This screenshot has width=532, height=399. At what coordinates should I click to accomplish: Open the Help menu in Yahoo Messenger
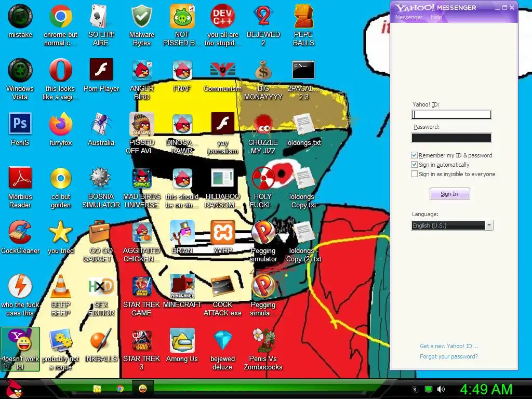tap(436, 17)
